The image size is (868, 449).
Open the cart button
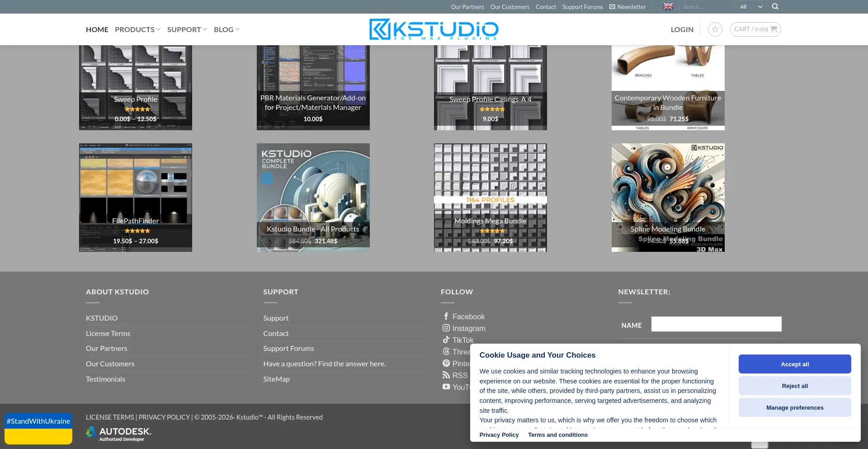(x=755, y=29)
